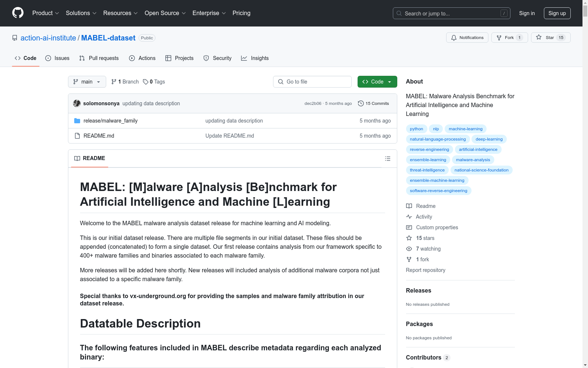588x368 pixels.
Task: Click the pulse icon beside Activity
Action: 409,217
